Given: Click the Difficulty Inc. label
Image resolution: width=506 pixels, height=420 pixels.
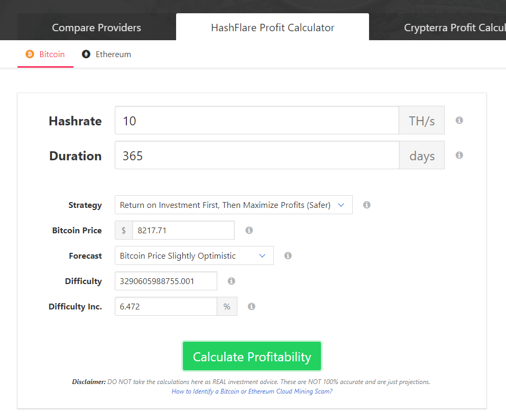Looking at the screenshot, I should click(x=75, y=307).
